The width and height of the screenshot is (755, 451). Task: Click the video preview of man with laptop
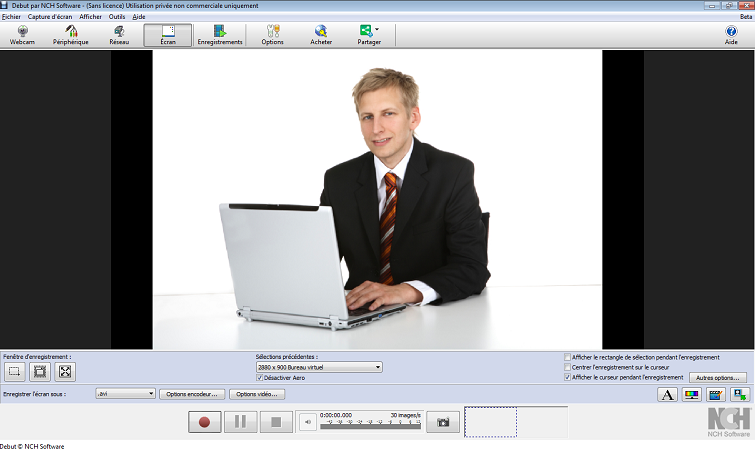coord(378,200)
